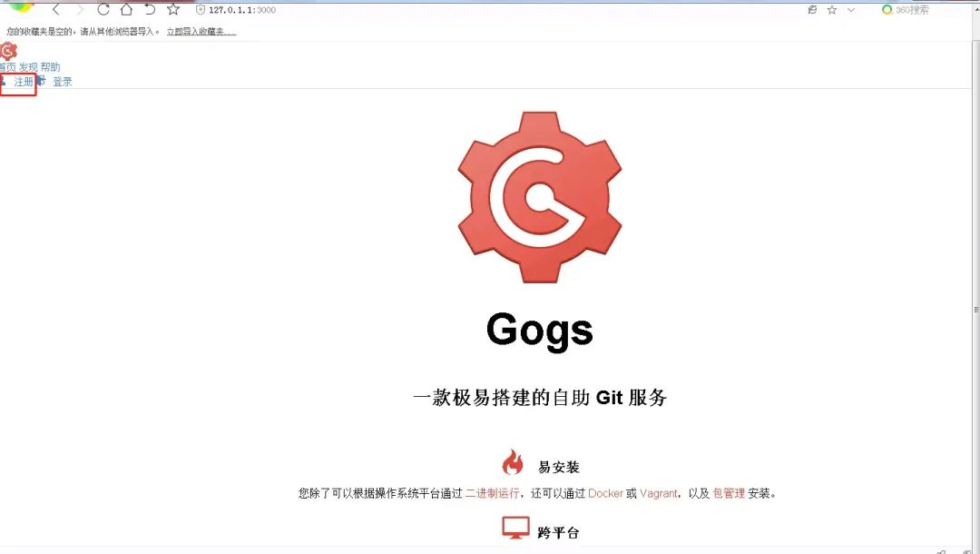Click the browser forward arrow

[79, 9]
